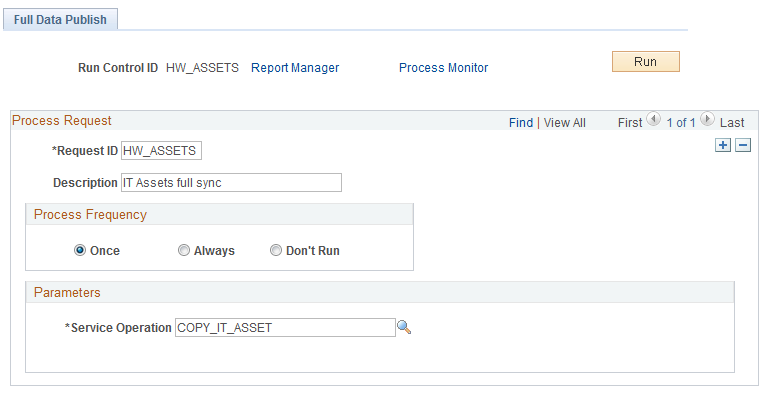Focus the Description input field
This screenshot has width=773, height=393.
(x=231, y=182)
